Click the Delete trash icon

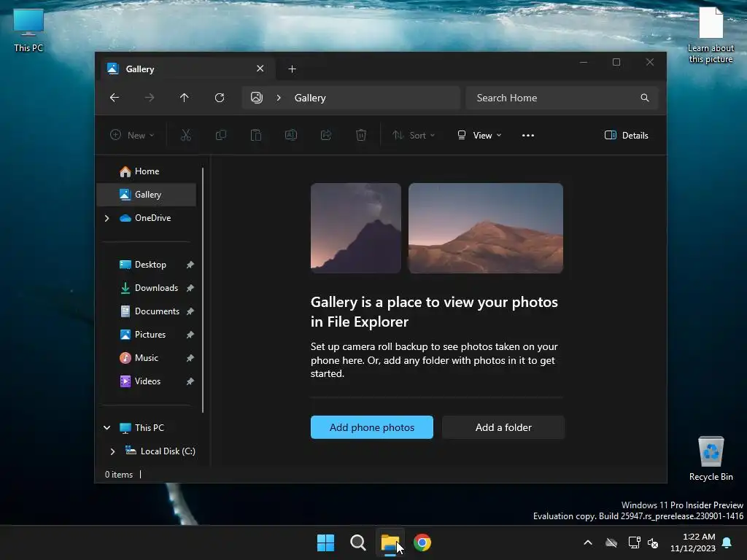point(361,135)
